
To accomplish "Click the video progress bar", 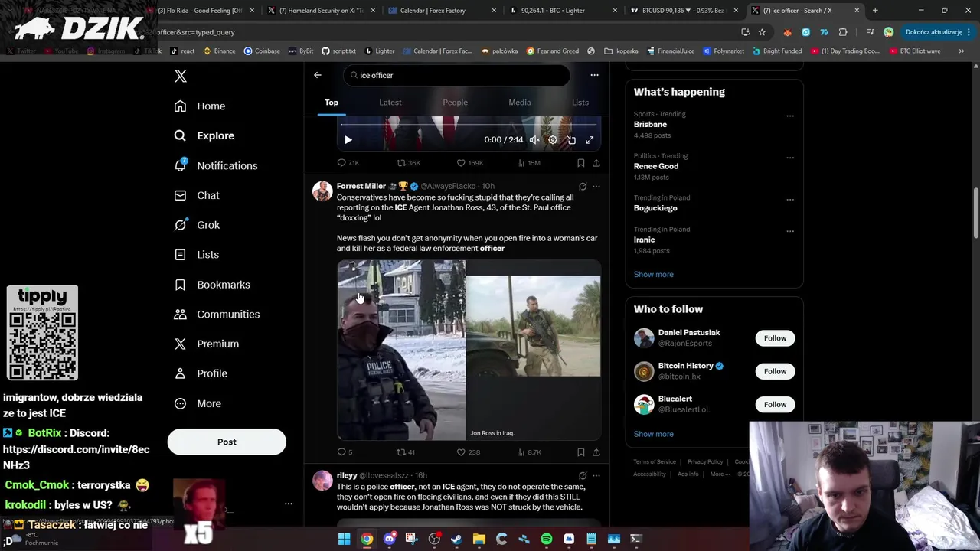I will pyautogui.click(x=469, y=124).
